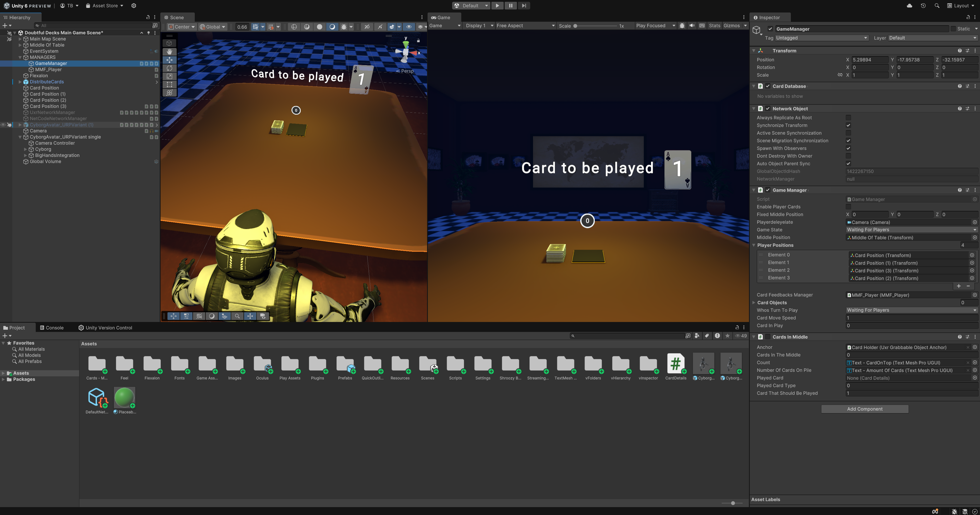This screenshot has width=980, height=515.
Task: Select the Rotate tool in Scene toolbar
Action: (x=169, y=68)
